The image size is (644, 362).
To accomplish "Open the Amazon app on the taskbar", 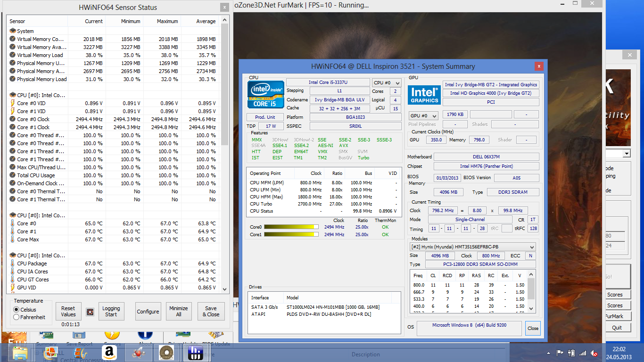I will pos(109,352).
